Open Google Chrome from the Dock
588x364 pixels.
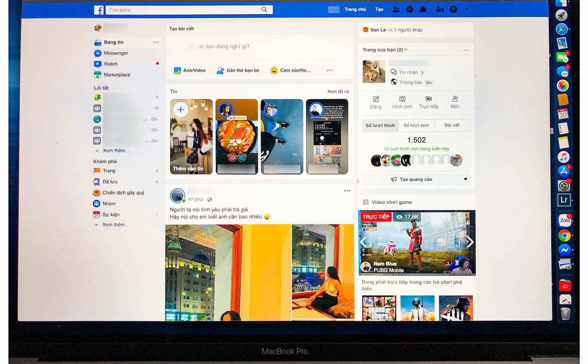tap(564, 236)
